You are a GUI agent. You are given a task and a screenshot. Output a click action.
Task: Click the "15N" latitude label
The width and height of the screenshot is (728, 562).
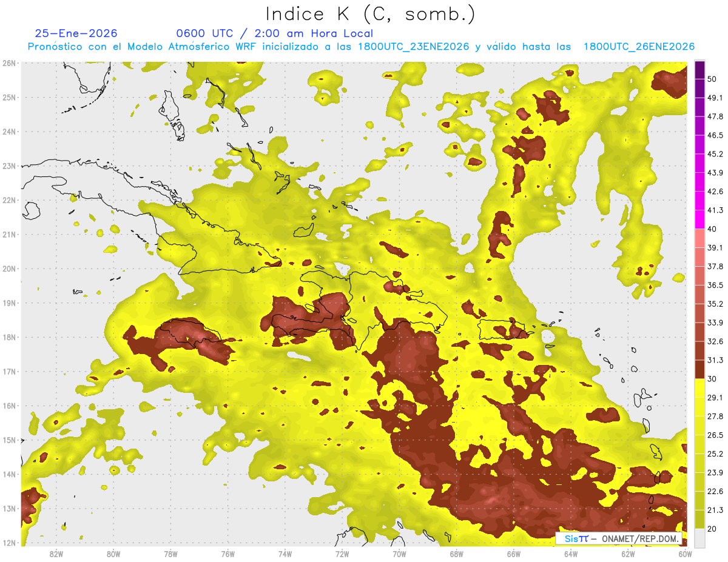point(8,440)
